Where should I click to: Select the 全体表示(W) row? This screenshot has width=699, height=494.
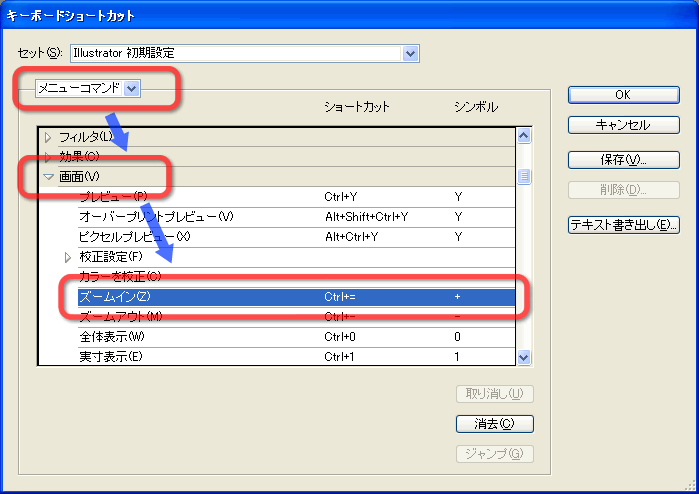tap(296, 337)
